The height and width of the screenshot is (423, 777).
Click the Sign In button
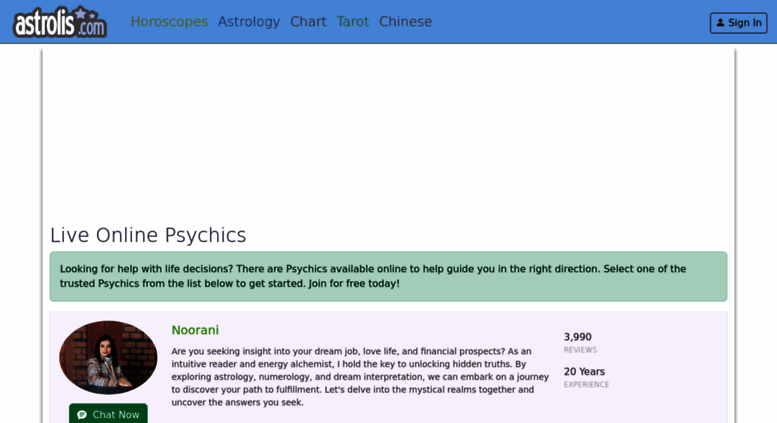[x=738, y=23]
